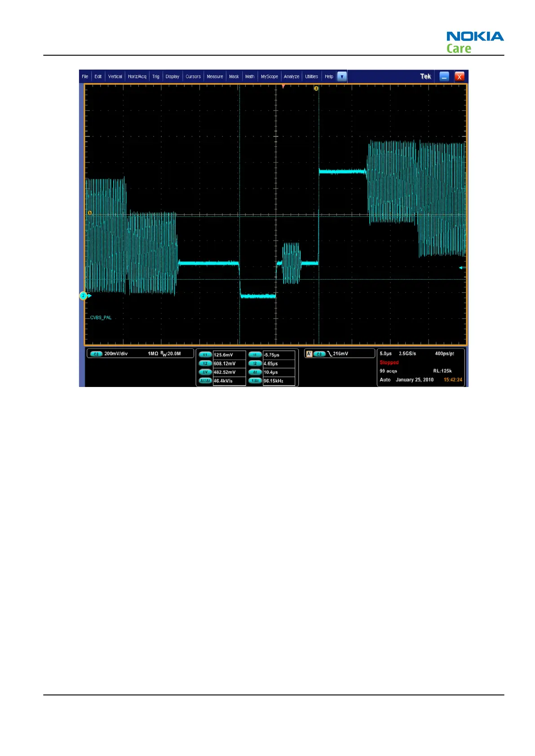Open the Horiz/Acq menu
The width and height of the screenshot is (535, 756).
pos(137,76)
